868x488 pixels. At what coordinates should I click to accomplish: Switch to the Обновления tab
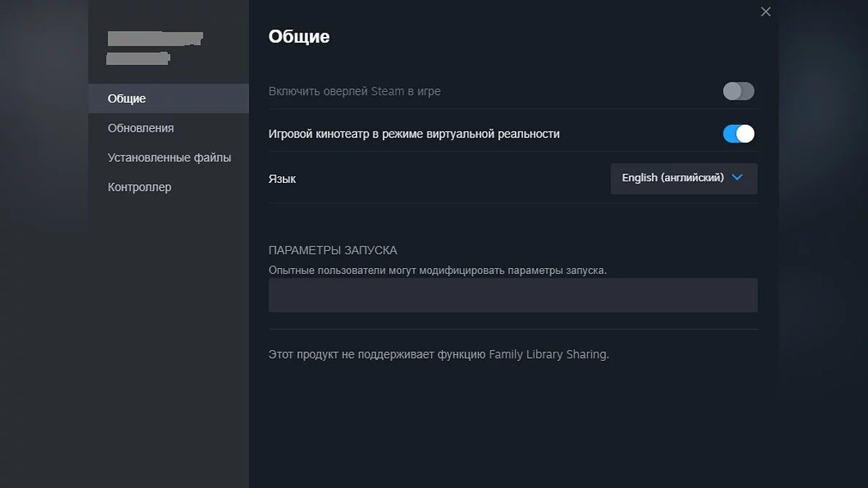[140, 128]
